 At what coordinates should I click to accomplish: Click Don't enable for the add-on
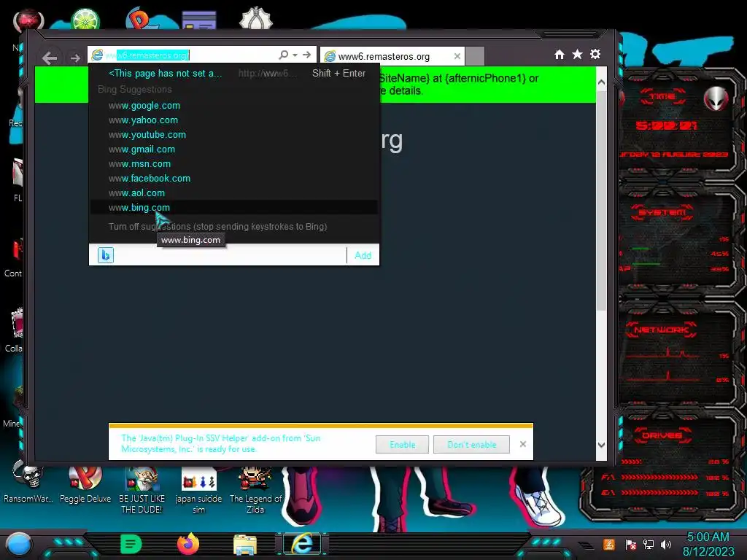471,444
